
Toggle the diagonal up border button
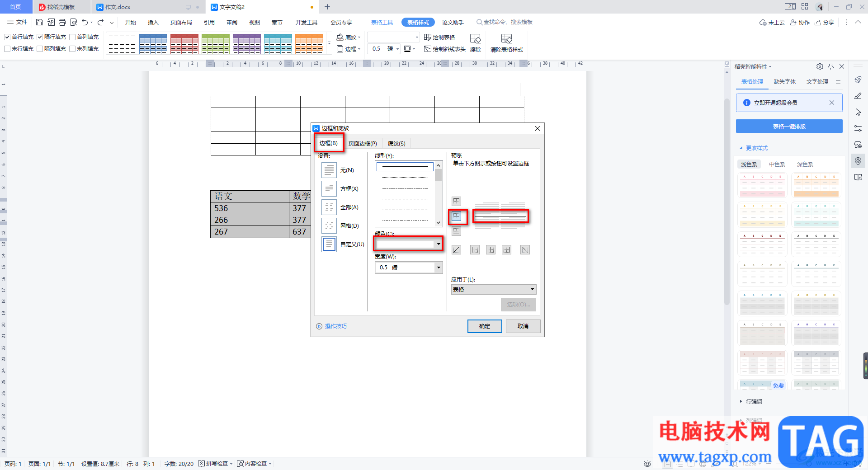tap(457, 249)
